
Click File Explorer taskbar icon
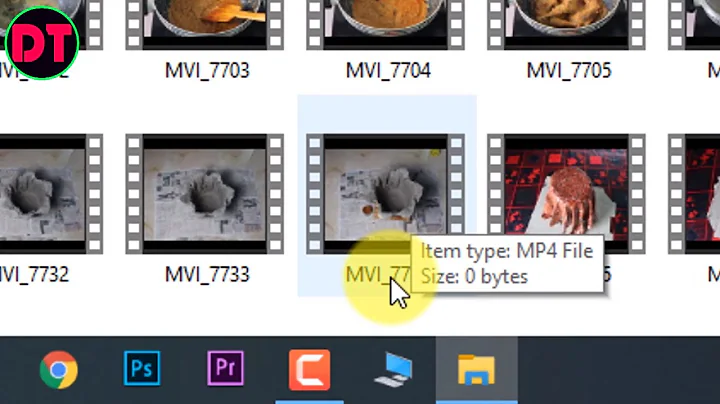(x=476, y=369)
